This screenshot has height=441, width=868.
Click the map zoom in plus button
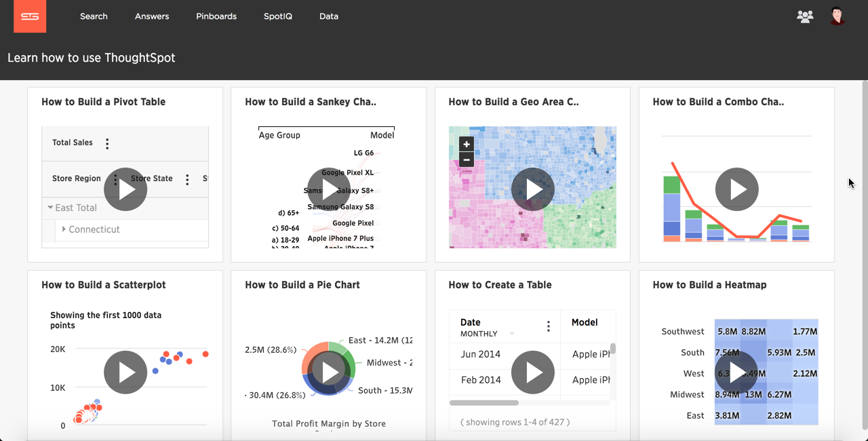(466, 144)
